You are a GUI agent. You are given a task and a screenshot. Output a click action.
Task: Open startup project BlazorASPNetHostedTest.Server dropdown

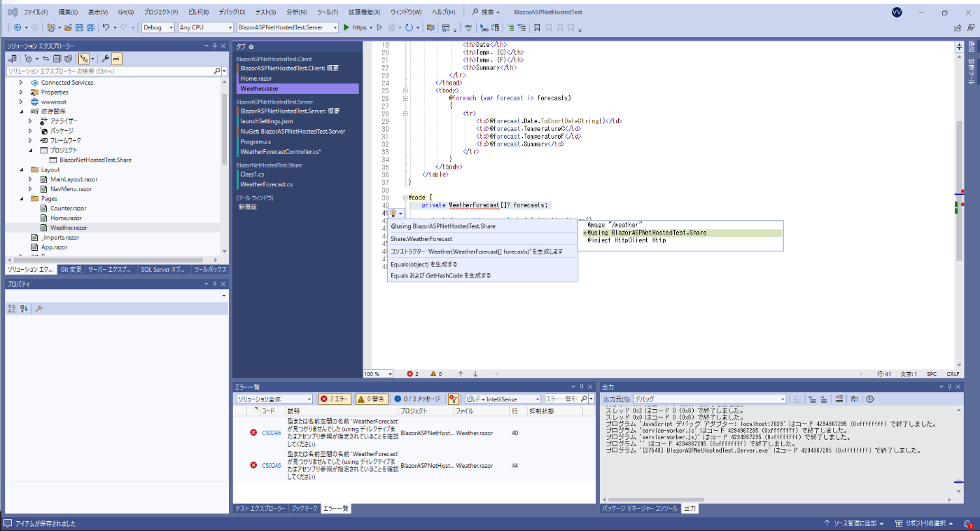pos(287,27)
